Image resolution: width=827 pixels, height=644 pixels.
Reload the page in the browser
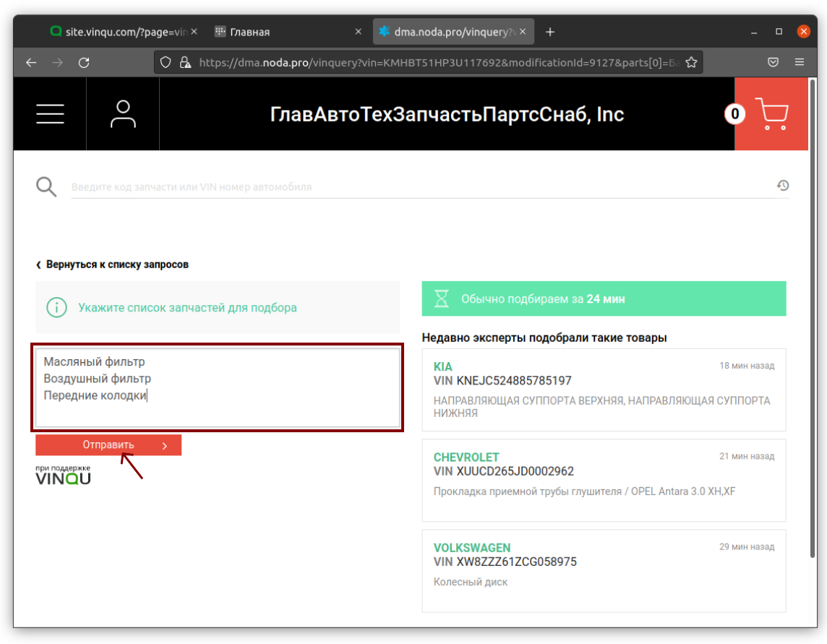[x=84, y=62]
